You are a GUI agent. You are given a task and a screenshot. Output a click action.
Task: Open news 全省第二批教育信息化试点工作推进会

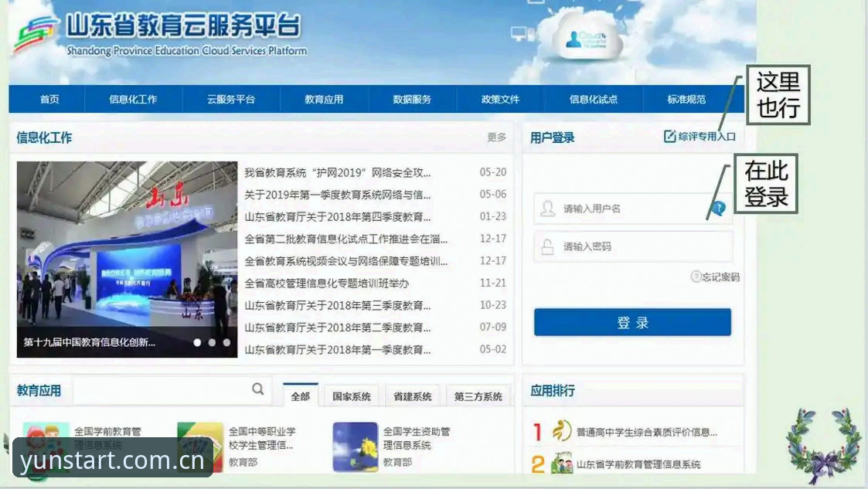point(346,239)
